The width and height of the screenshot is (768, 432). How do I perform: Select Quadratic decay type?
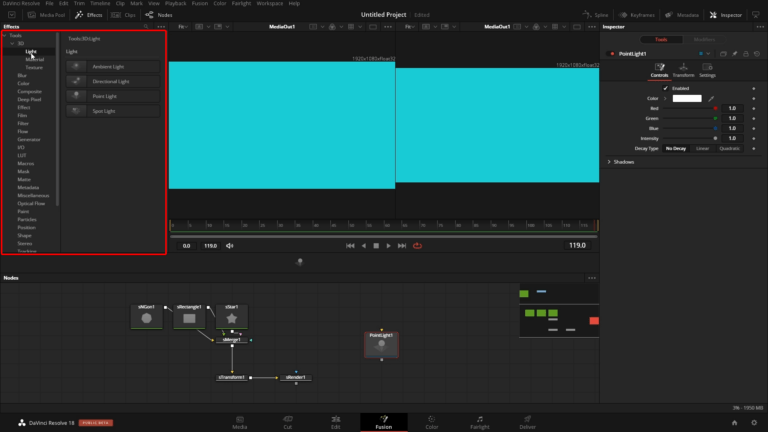[x=729, y=148]
